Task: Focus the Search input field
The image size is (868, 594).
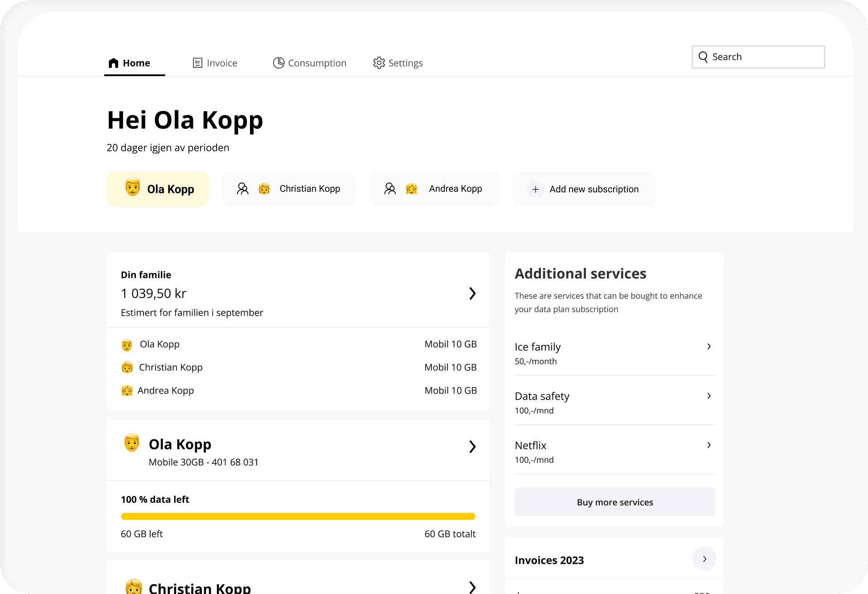Action: [x=766, y=57]
